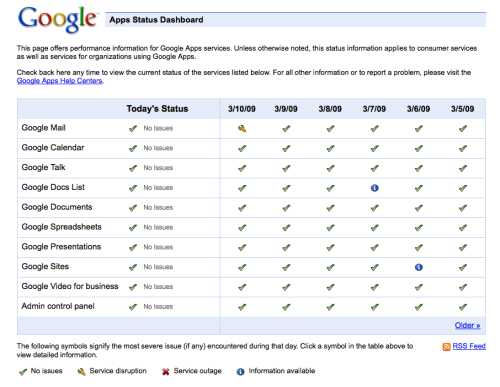Click the legend's Service disruption wrench icon
This screenshot has height=387, width=500.
(81, 372)
